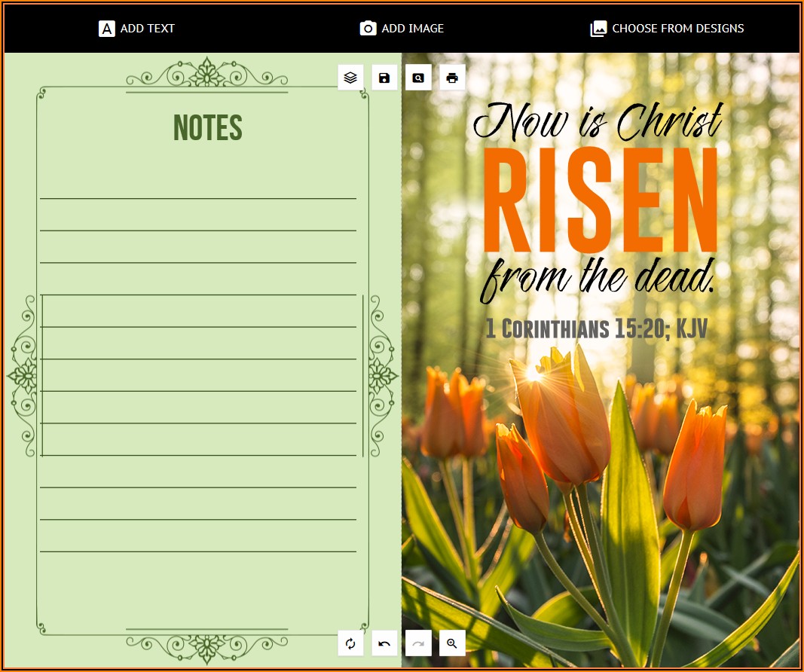The image size is (804, 672).
Task: Click the letter A icon beside Add Text
Action: pyautogui.click(x=107, y=29)
